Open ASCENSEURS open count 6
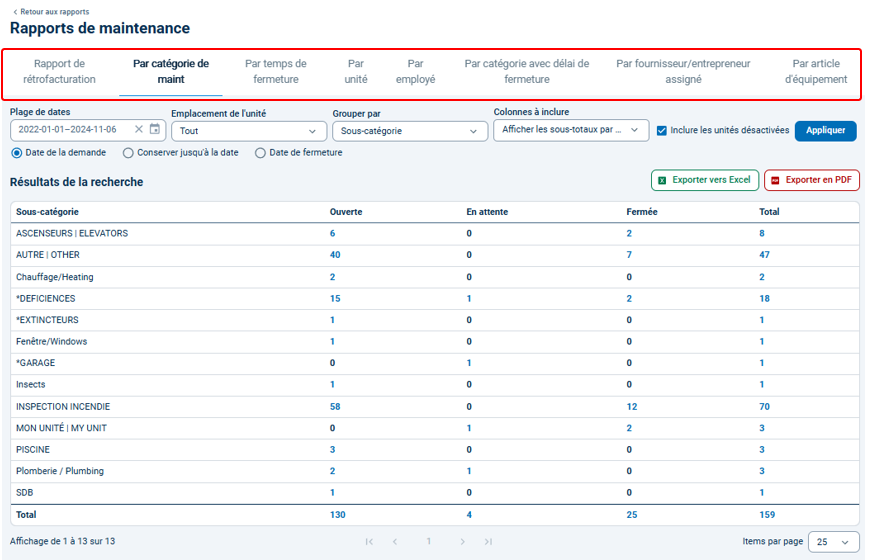The width and height of the screenshot is (873, 560). 332,234
